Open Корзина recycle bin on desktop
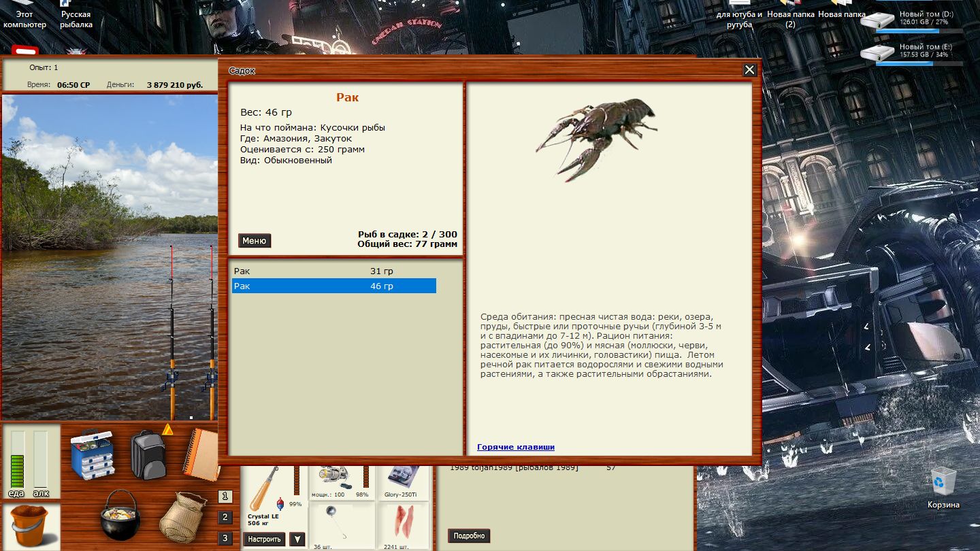 point(943,488)
